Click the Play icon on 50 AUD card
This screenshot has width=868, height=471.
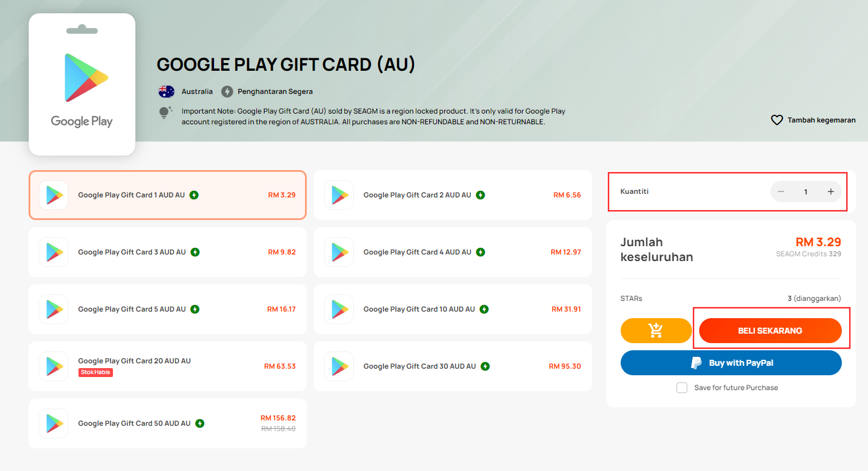54,423
